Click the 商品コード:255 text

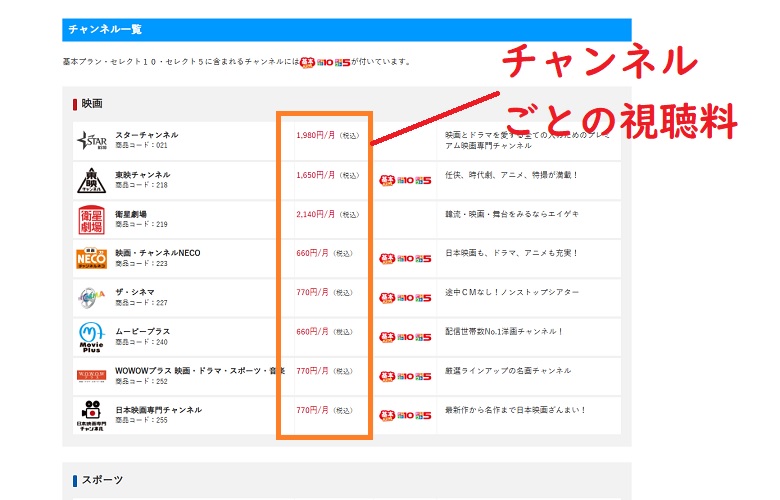pos(141,420)
